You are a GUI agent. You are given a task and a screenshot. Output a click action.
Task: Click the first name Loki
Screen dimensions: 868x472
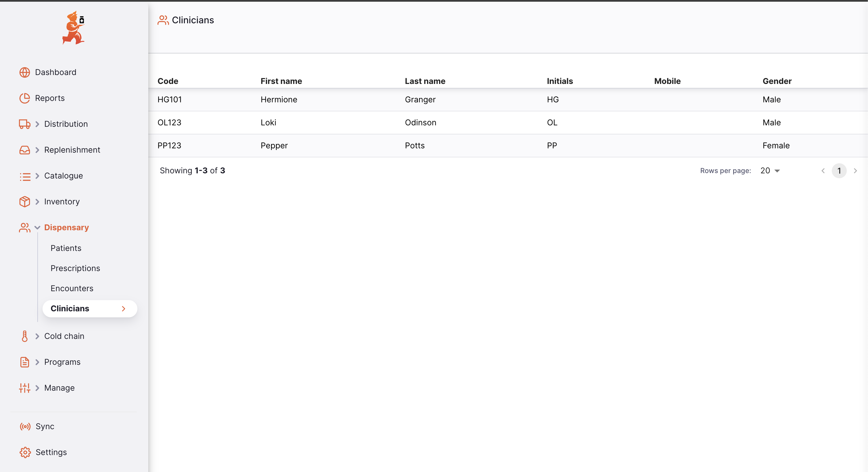(x=268, y=123)
